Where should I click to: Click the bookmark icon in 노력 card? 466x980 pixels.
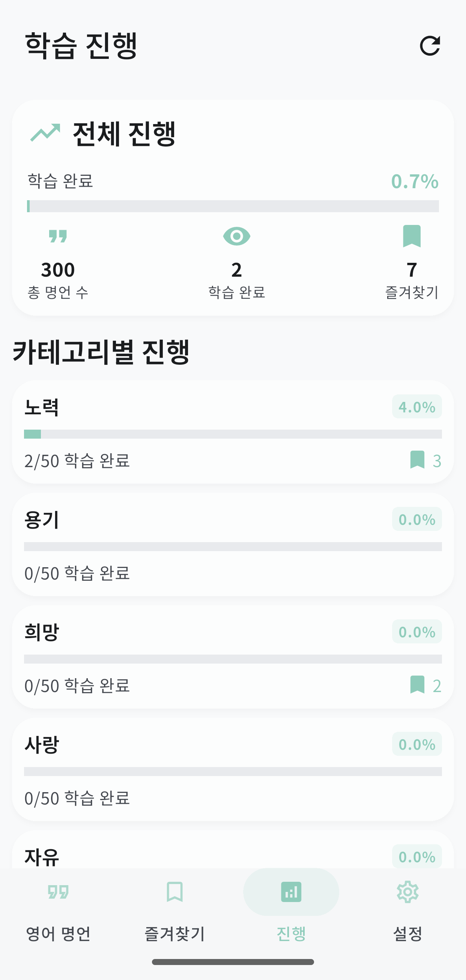pos(417,460)
